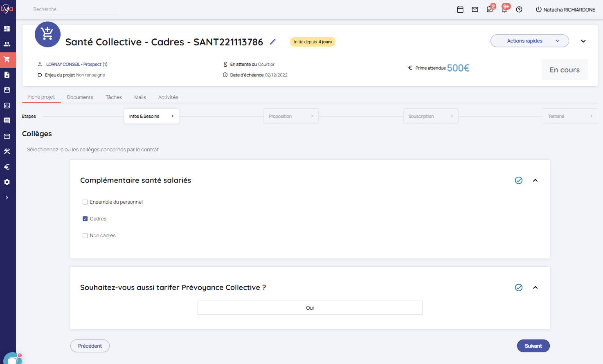603x364 pixels.
Task: Switch to the Tâches tab
Action: point(114,97)
